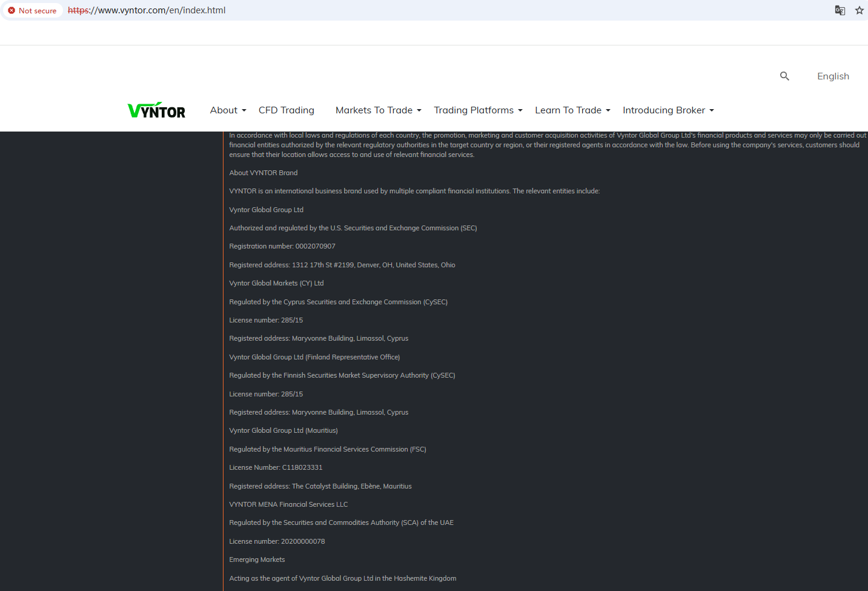The height and width of the screenshot is (591, 868).
Task: Focus the address bar URL vyntor.com
Action: tap(147, 10)
